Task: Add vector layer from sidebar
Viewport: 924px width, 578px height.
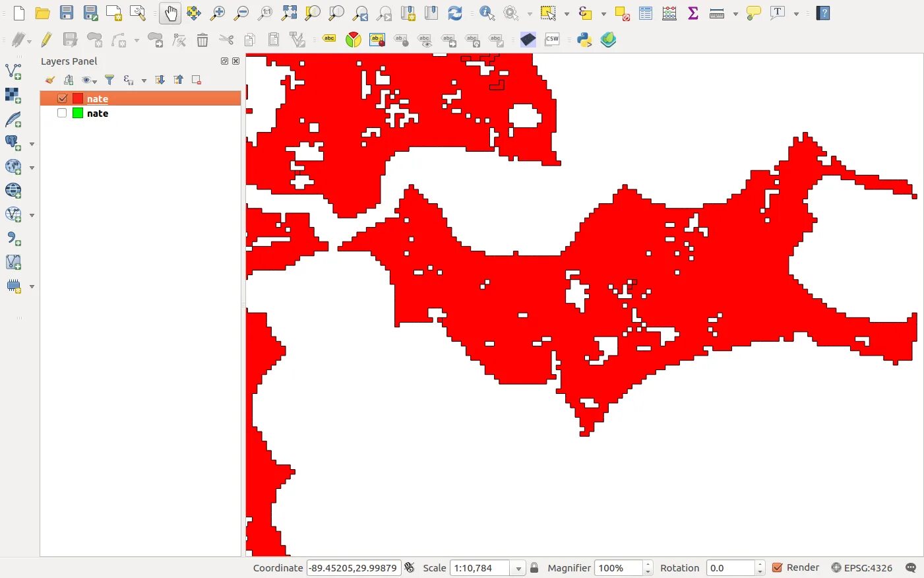Action: coord(13,71)
